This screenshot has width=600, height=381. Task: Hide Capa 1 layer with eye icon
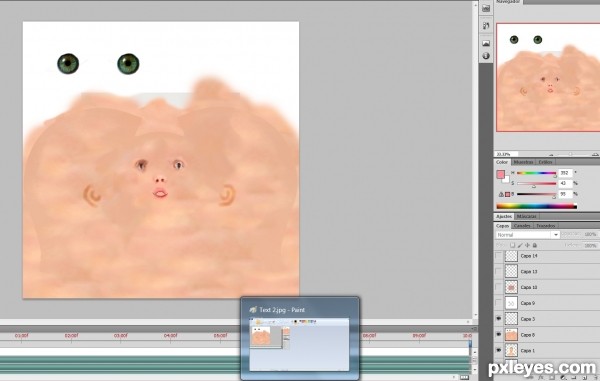click(x=499, y=350)
